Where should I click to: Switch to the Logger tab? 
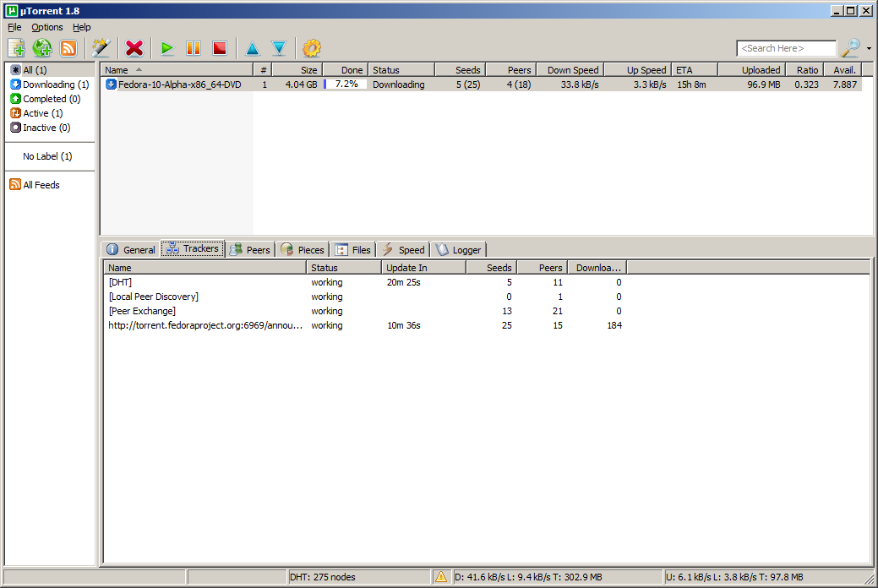pos(459,250)
